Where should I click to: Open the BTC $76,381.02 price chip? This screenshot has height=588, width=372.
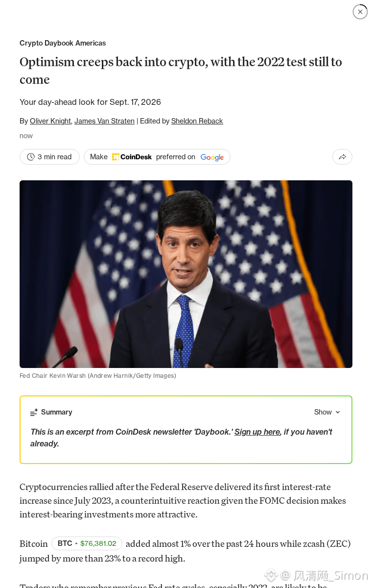pyautogui.click(x=87, y=543)
